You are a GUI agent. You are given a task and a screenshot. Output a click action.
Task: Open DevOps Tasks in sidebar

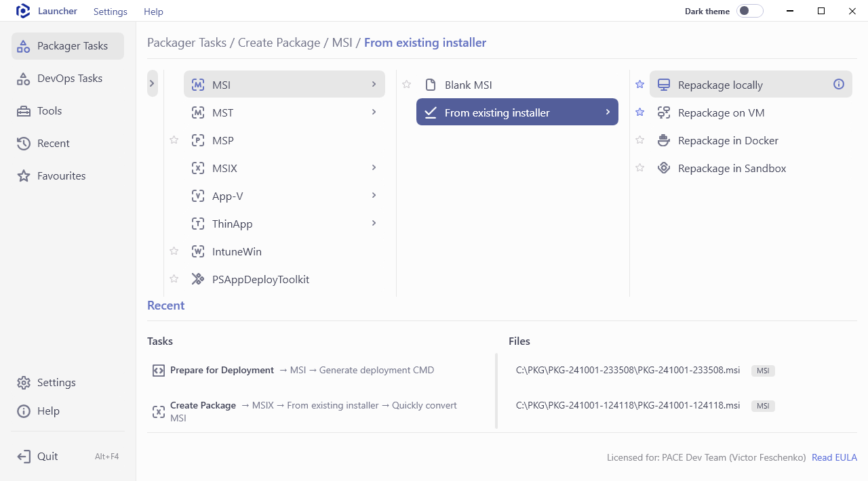click(x=68, y=79)
